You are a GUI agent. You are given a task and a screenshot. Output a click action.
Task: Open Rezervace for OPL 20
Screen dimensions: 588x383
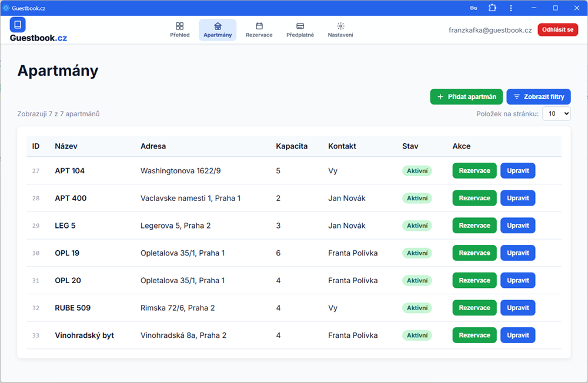tap(475, 280)
